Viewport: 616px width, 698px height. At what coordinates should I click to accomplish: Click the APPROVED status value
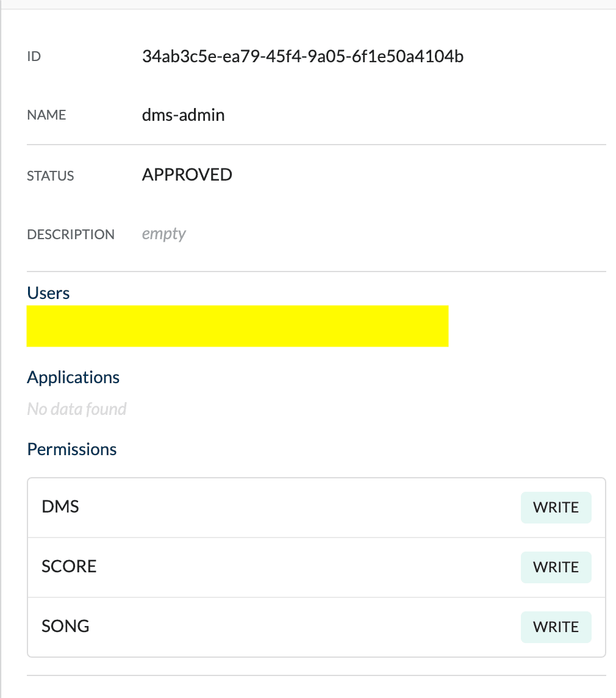[187, 174]
